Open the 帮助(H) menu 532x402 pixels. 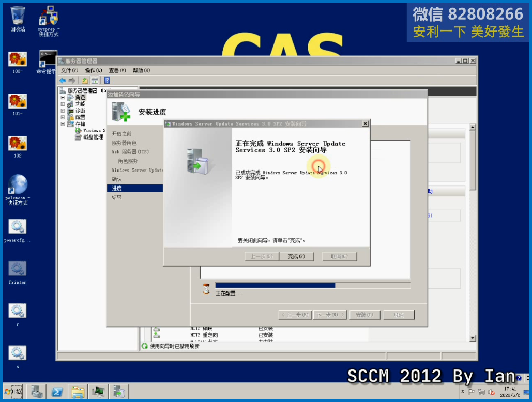click(x=141, y=70)
